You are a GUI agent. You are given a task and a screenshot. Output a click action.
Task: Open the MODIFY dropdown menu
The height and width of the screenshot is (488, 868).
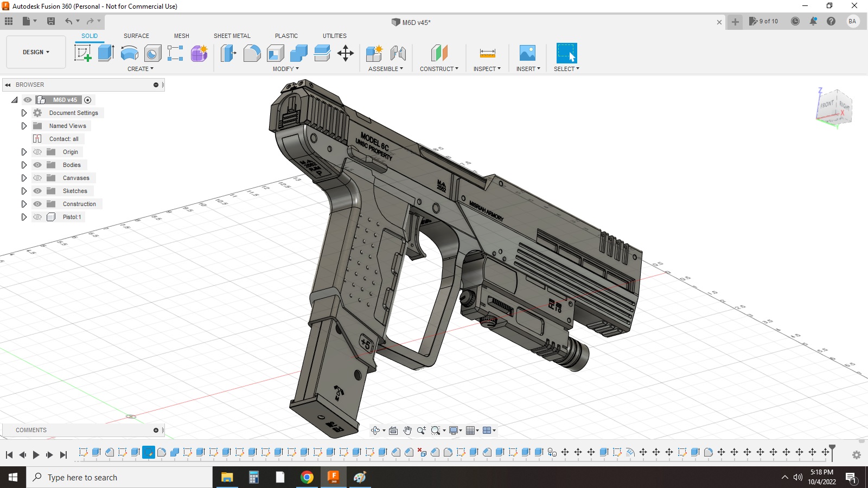pyautogui.click(x=286, y=69)
